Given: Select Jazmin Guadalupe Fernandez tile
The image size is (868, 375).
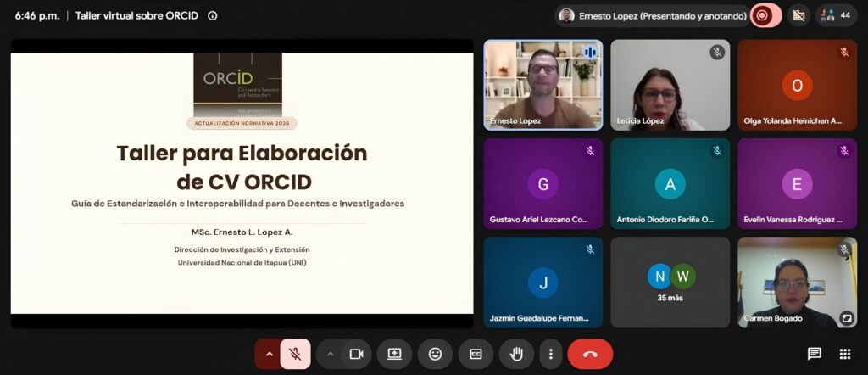Looking at the screenshot, I should point(543,283).
